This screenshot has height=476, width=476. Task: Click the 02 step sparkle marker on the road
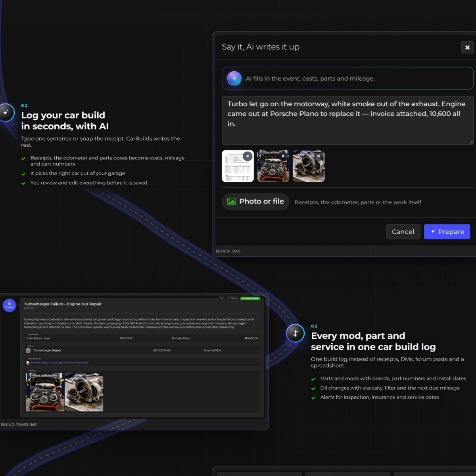295,333
